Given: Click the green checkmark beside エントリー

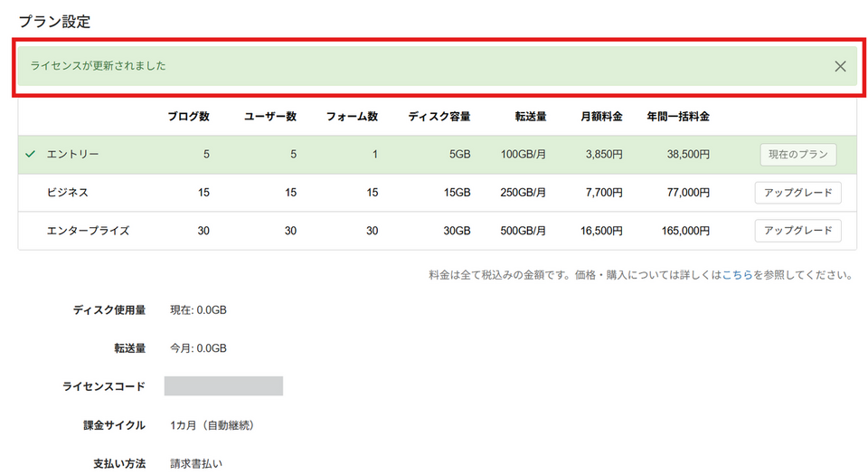Looking at the screenshot, I should click(31, 155).
